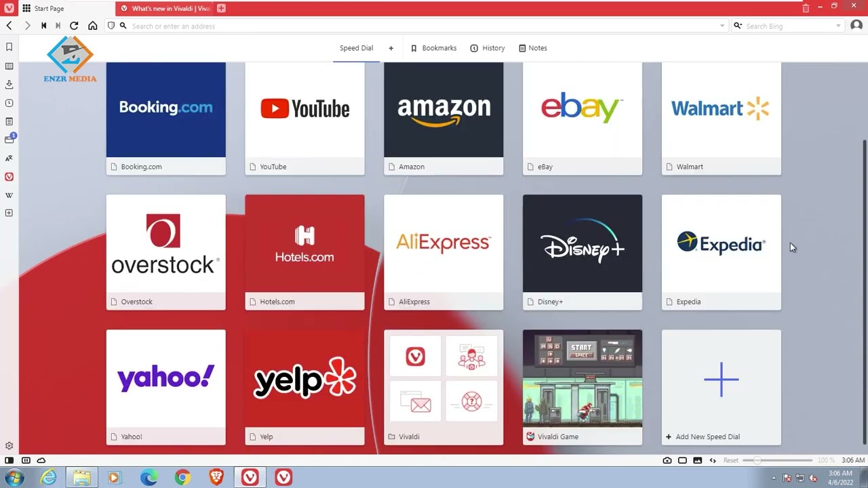Click the page tiling icon in status bar
This screenshot has width=868, height=488.
point(682,460)
